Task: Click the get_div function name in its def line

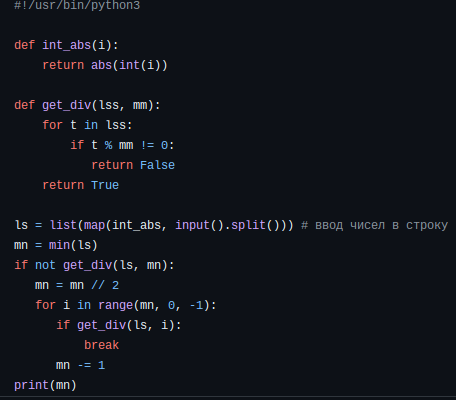Action: pos(67,105)
